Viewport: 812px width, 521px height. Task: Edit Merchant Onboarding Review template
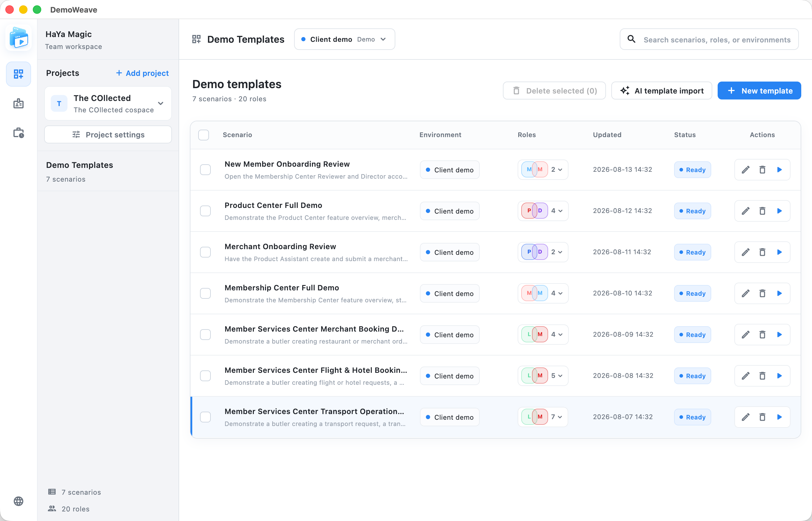click(x=746, y=252)
